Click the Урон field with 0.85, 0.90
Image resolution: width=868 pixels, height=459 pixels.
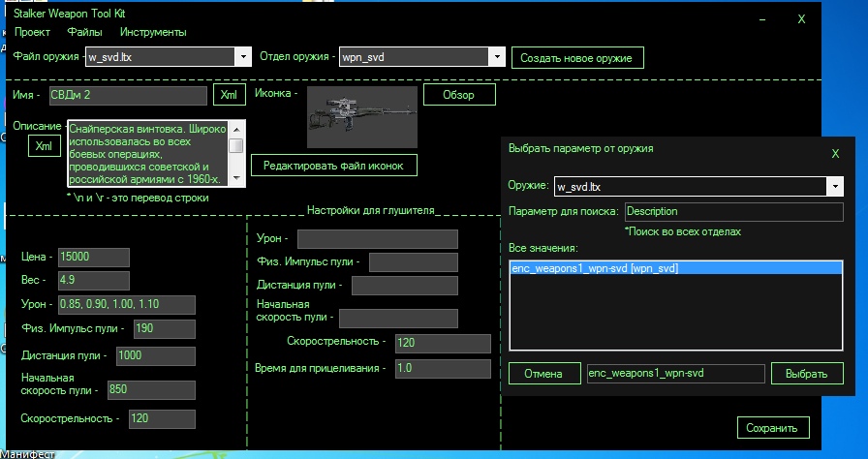point(127,305)
